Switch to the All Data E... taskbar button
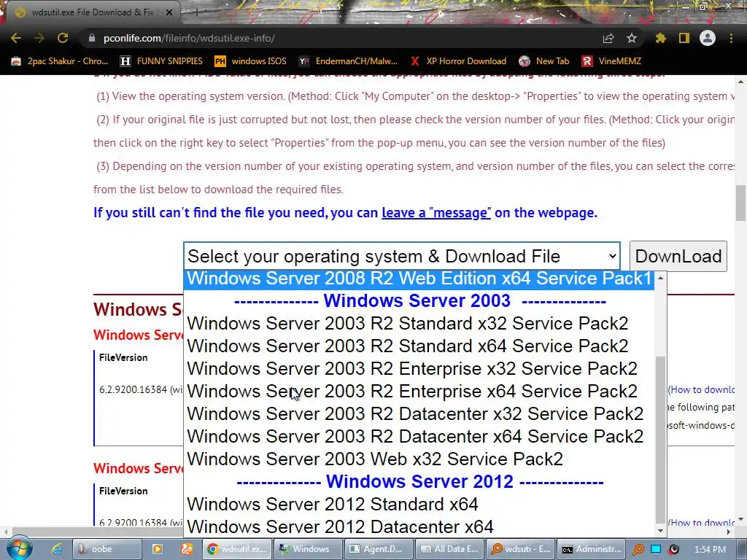This screenshot has width=747, height=560. 450,549
